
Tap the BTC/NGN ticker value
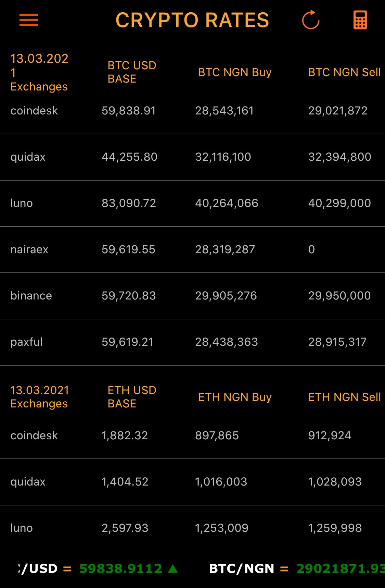coord(341,569)
